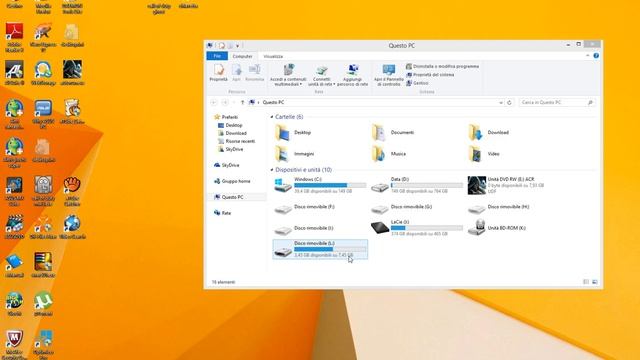Open the quick access toolbar dropdown arrow
Screen dimensions: 640x360
(238, 46)
